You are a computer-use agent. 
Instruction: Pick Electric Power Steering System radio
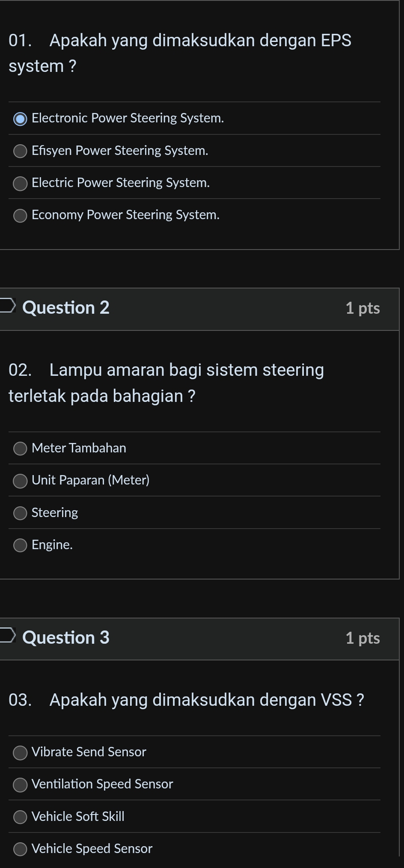[20, 183]
